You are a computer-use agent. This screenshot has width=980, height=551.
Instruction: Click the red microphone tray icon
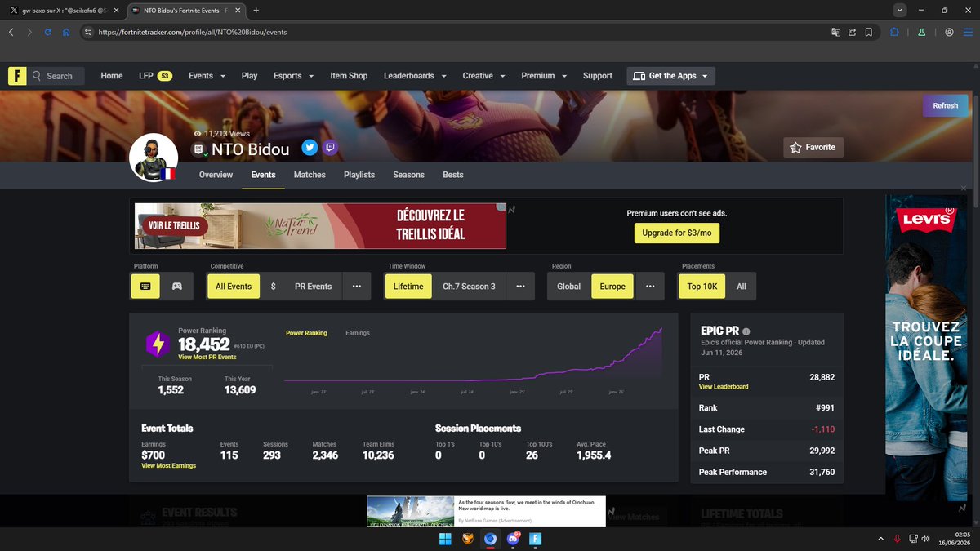point(898,539)
